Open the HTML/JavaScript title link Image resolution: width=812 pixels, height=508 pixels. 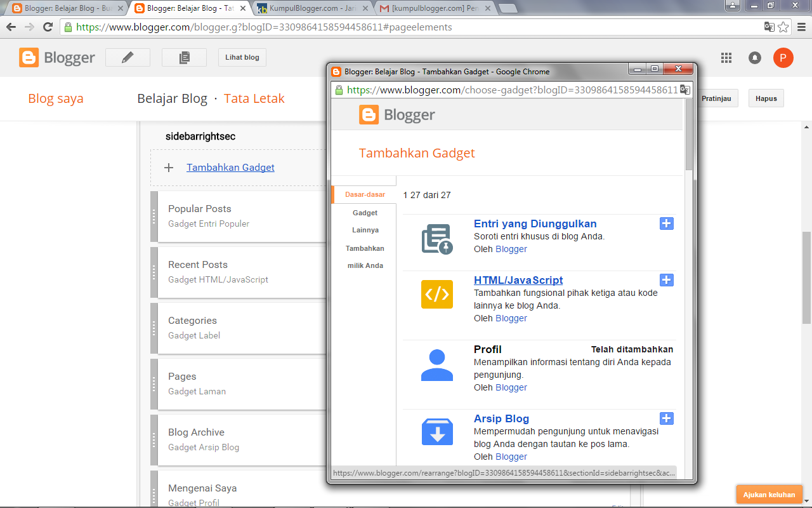pyautogui.click(x=518, y=280)
